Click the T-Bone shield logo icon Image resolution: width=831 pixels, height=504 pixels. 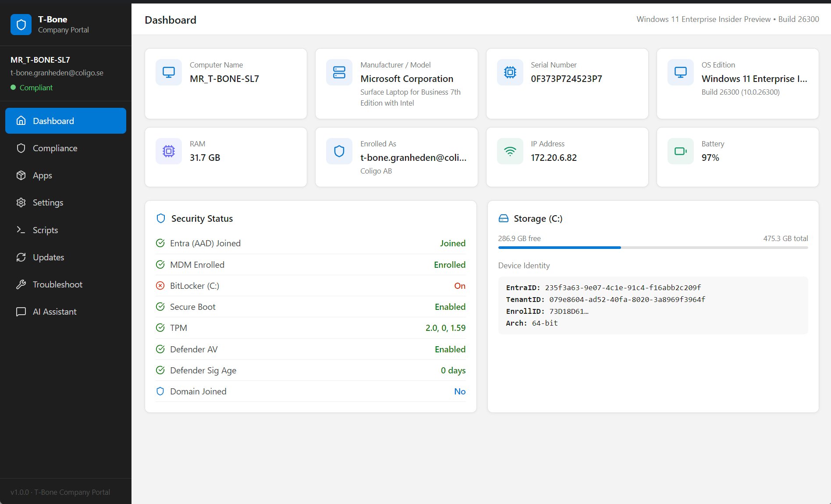[21, 25]
